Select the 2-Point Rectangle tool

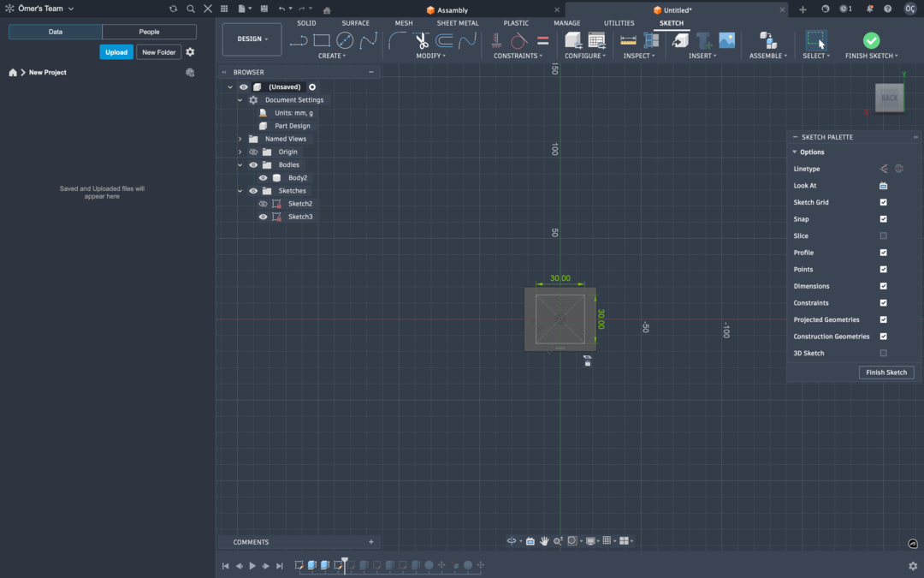pos(322,40)
